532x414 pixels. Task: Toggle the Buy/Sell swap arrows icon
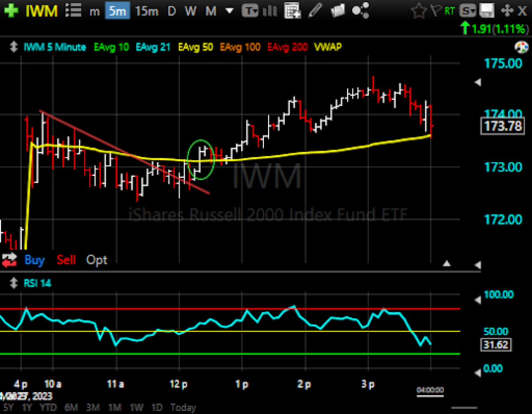click(x=9, y=260)
